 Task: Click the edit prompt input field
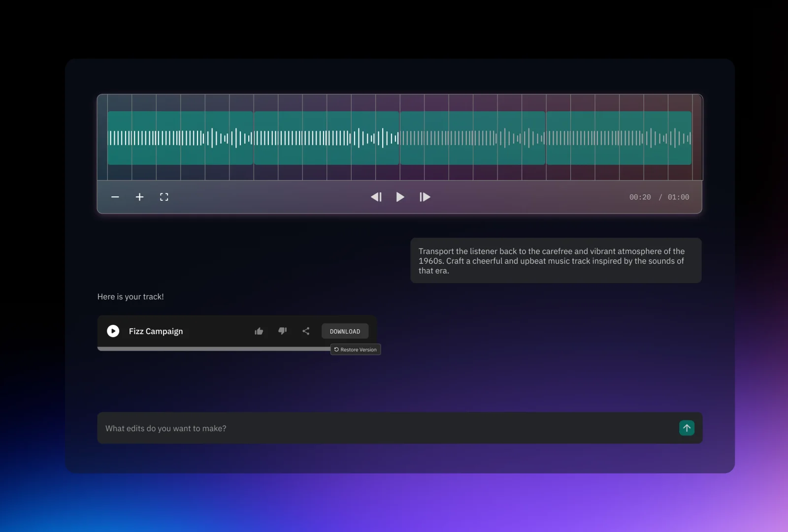pos(345,428)
